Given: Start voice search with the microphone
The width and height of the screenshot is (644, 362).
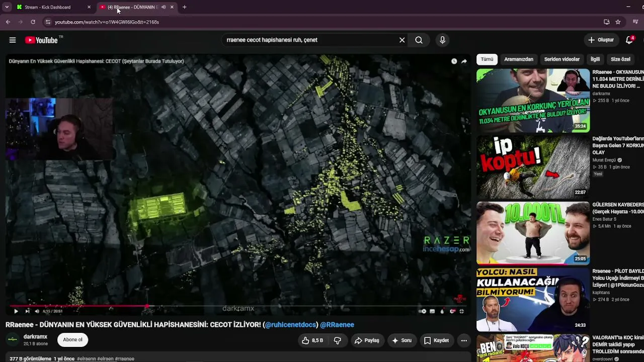Looking at the screenshot, I should tap(442, 40).
